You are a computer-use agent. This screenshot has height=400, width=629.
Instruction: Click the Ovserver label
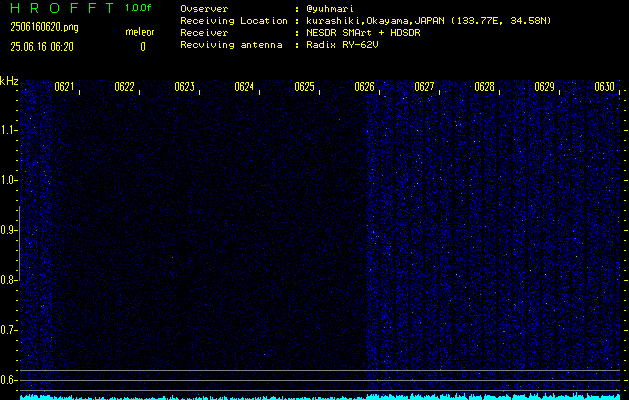click(x=204, y=9)
